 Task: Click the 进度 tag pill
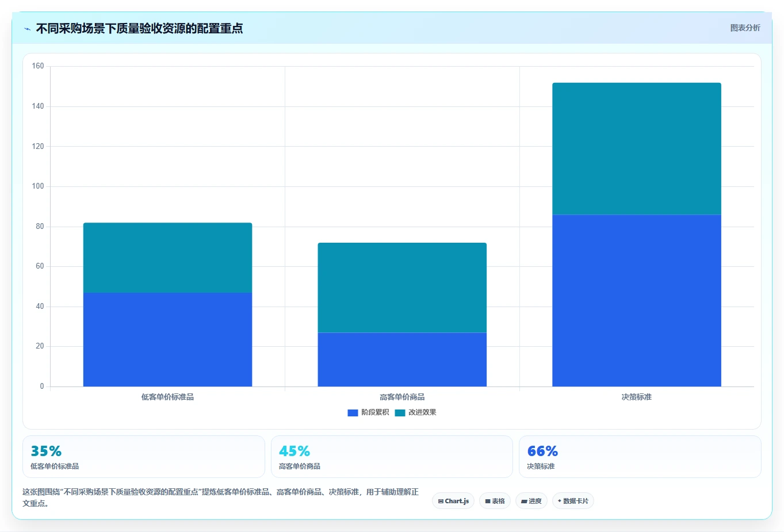(x=531, y=501)
